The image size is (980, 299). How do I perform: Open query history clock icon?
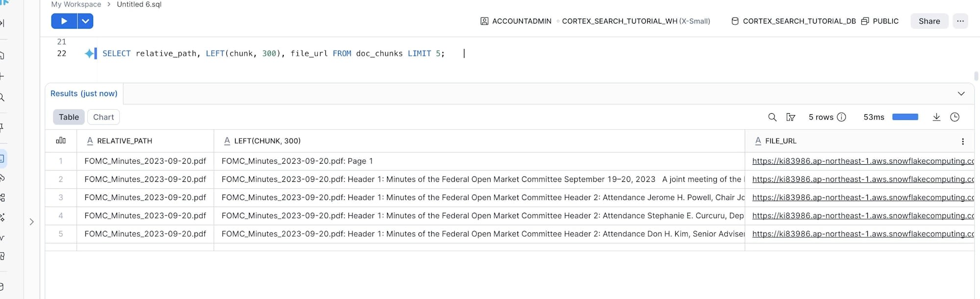tap(955, 117)
